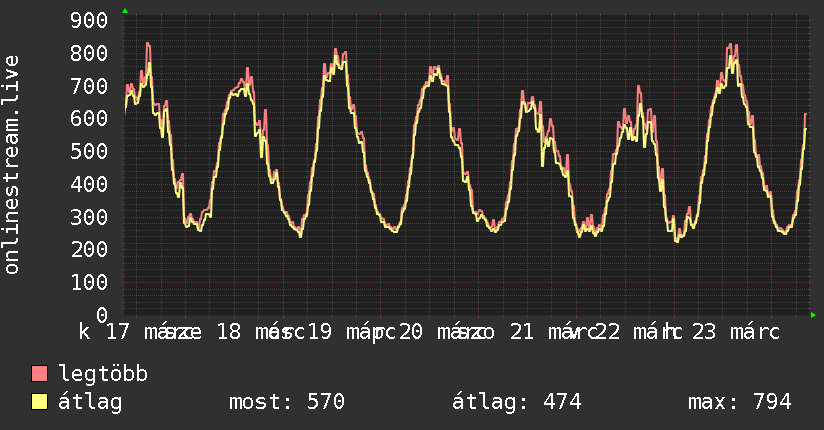Click the 'max: 794' statistic
This screenshot has height=430, width=824.
tap(740, 402)
